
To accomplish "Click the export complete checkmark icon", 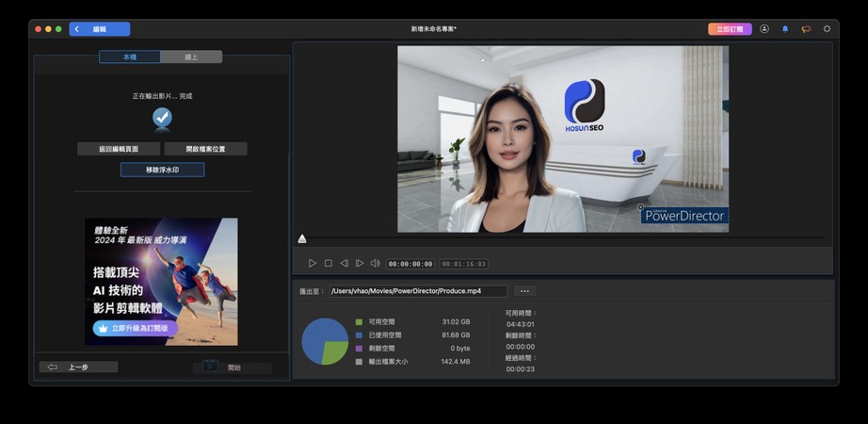I will point(162,118).
